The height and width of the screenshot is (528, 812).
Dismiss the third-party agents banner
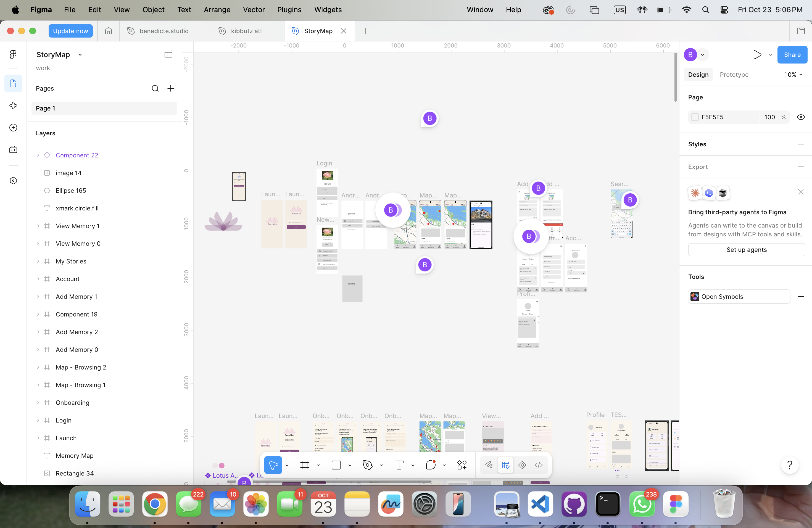tap(801, 192)
